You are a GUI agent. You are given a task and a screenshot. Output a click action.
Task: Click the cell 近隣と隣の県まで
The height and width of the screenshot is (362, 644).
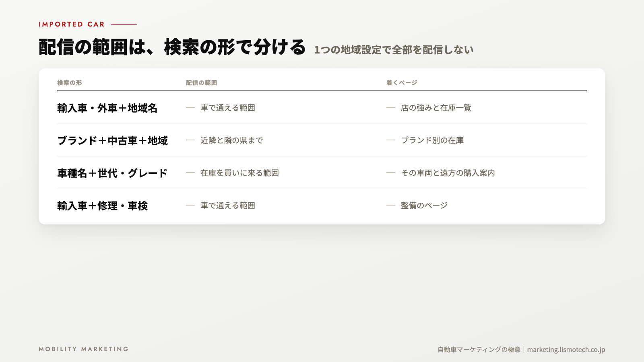[232, 140]
